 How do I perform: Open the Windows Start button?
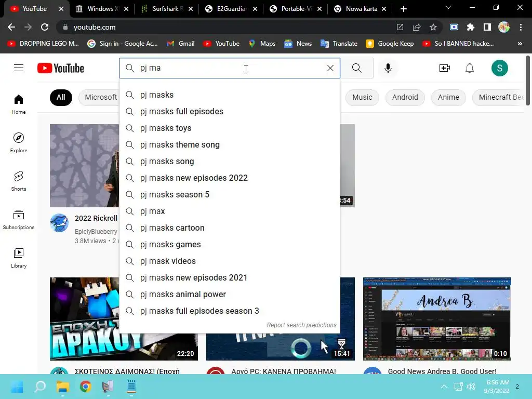(17, 387)
